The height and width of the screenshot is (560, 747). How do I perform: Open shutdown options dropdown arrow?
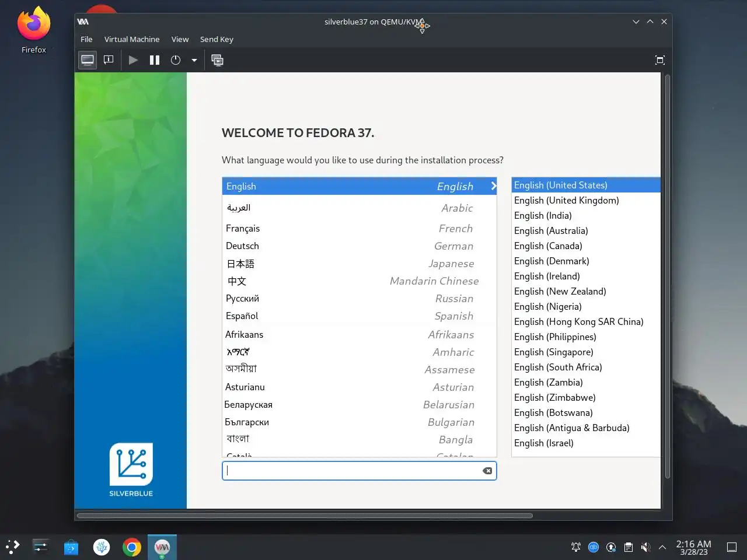(194, 60)
